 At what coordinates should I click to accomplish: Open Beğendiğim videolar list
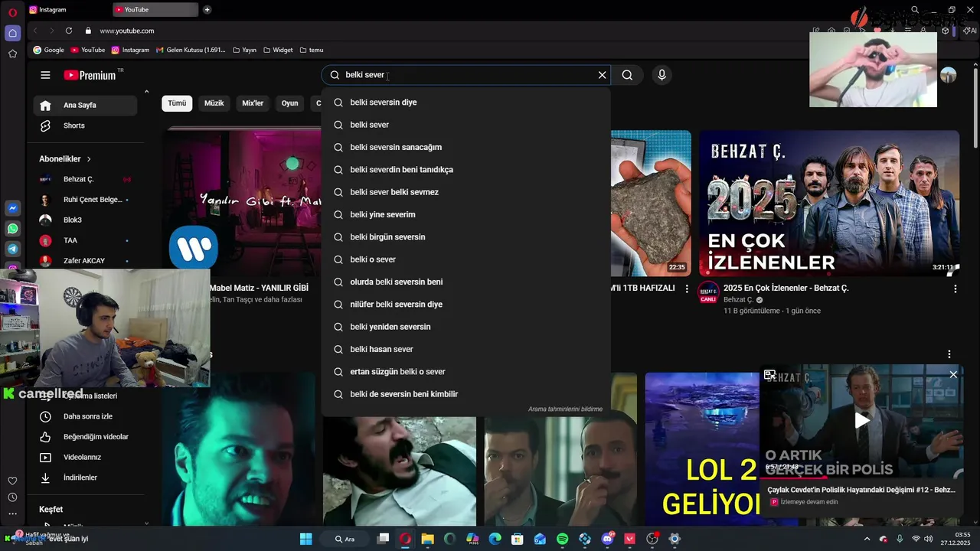pos(85,437)
